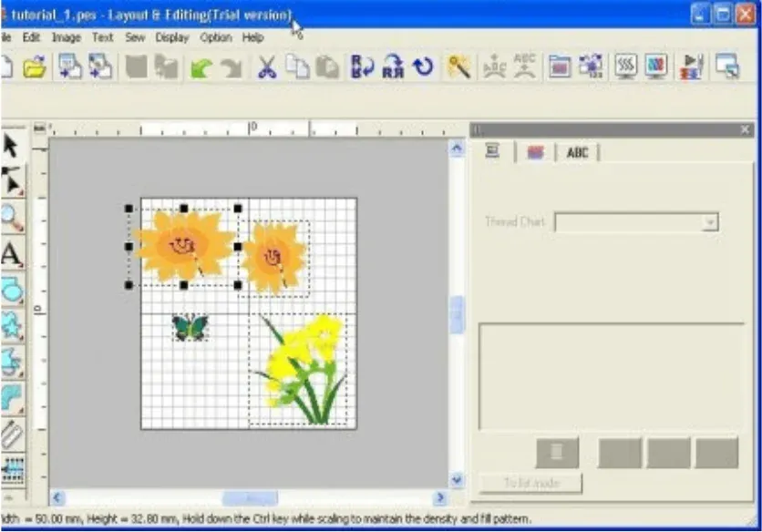Select the blue Rotate arrow icon
The image size is (762, 532).
click(x=423, y=66)
